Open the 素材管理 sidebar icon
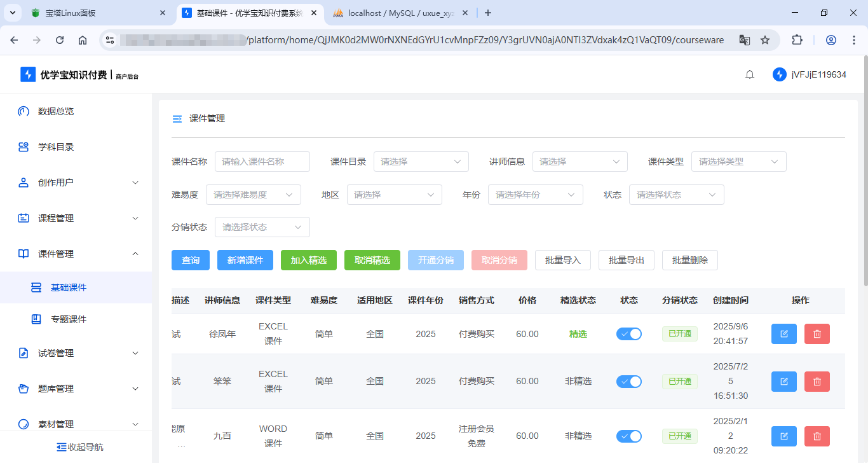This screenshot has height=463, width=868. point(23,424)
